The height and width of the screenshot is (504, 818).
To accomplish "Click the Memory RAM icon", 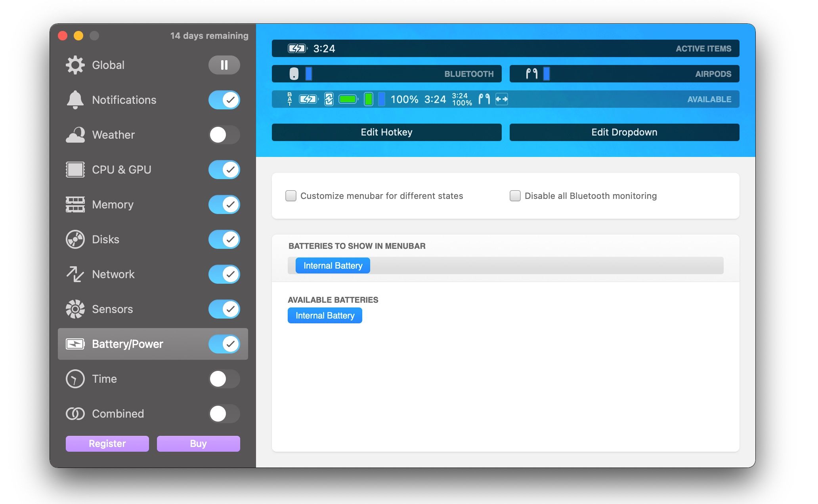I will click(76, 204).
